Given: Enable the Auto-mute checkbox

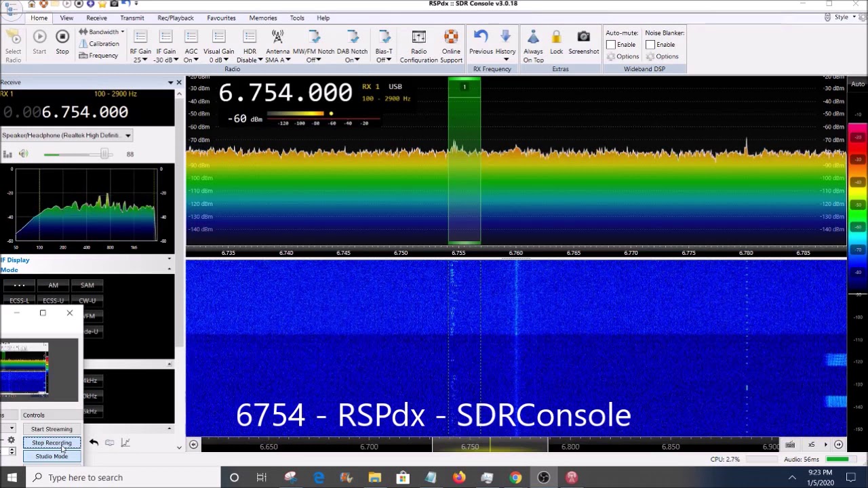Looking at the screenshot, I should point(611,45).
